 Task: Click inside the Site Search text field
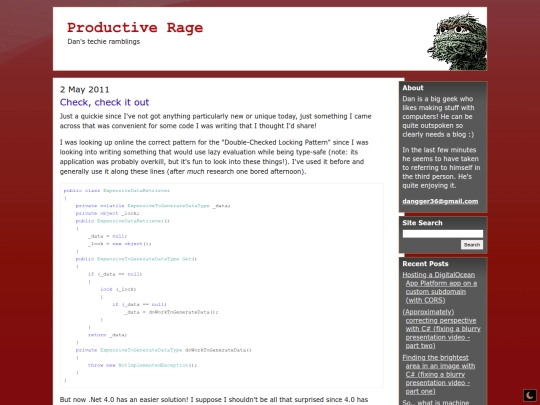pos(443,234)
